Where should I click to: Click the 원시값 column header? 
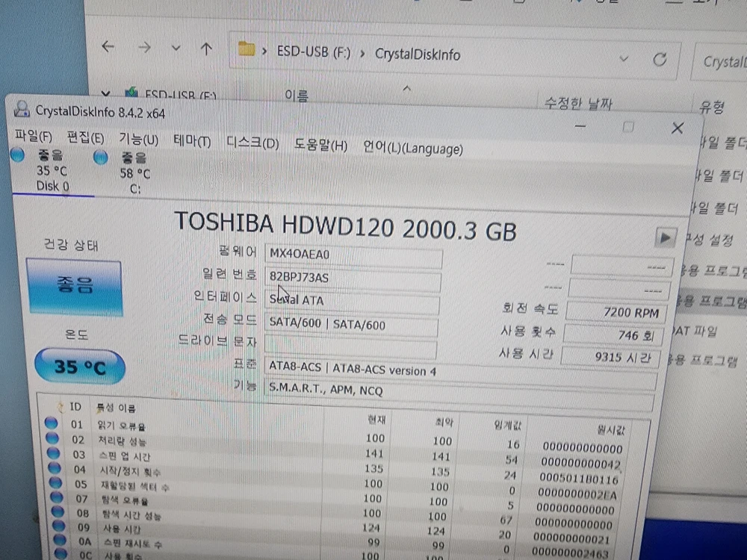611,430
